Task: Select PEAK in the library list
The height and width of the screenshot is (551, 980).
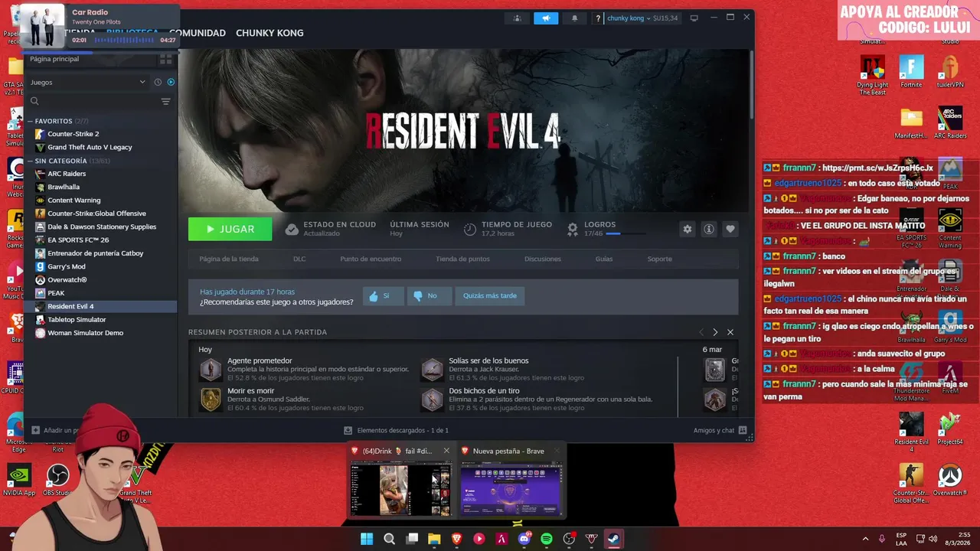Action: 101,293
